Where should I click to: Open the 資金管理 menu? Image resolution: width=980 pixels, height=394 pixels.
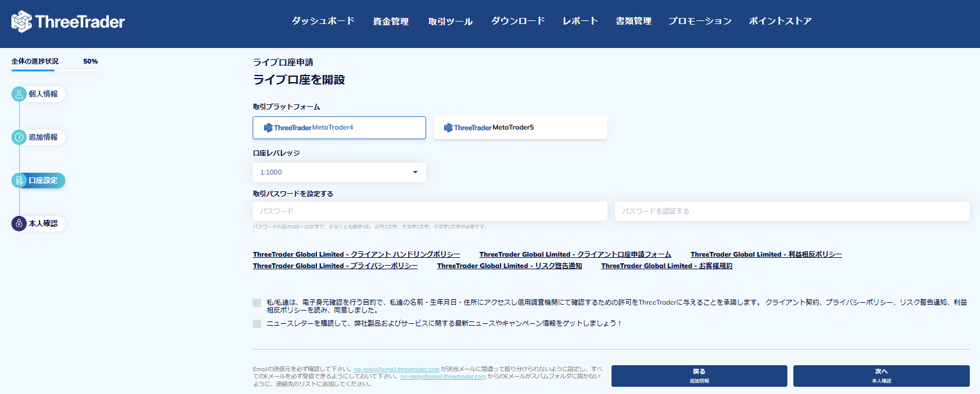tap(391, 21)
